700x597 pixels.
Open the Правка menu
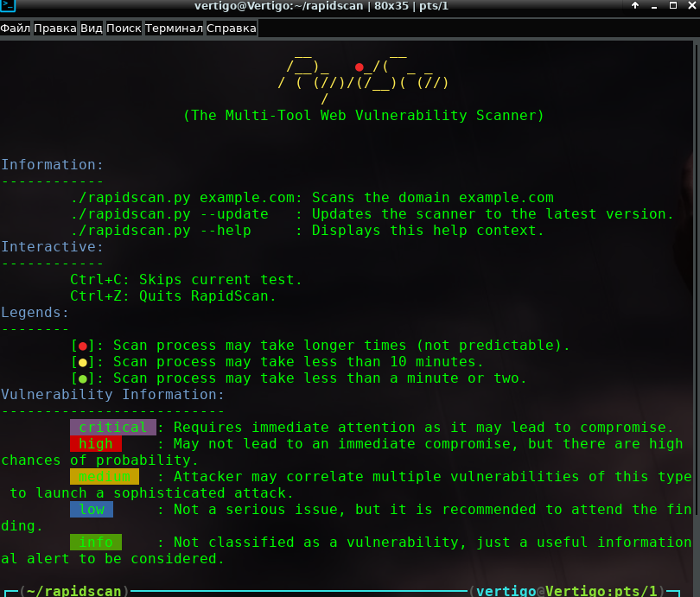55,29
